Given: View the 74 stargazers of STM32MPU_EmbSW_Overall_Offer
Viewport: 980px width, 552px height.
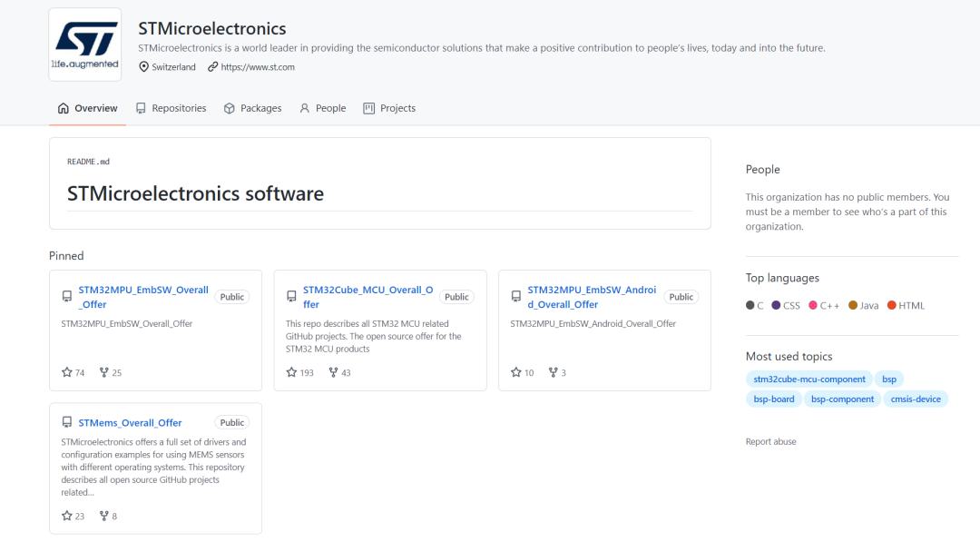Looking at the screenshot, I should click(73, 372).
